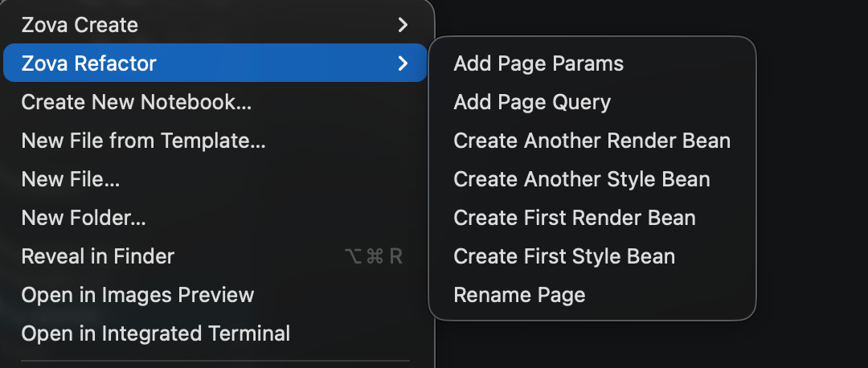Open in Integrated Terminal menu entry

[x=156, y=333]
